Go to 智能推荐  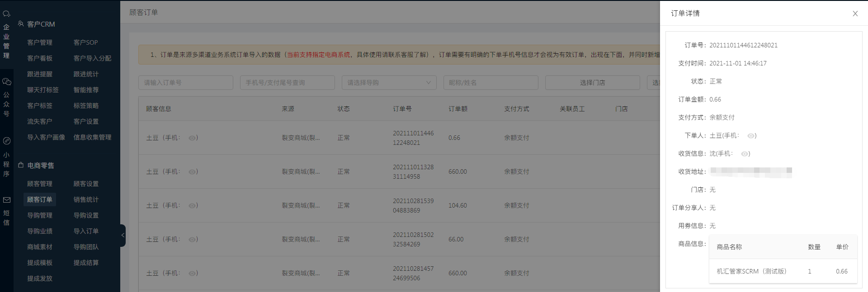click(86, 90)
